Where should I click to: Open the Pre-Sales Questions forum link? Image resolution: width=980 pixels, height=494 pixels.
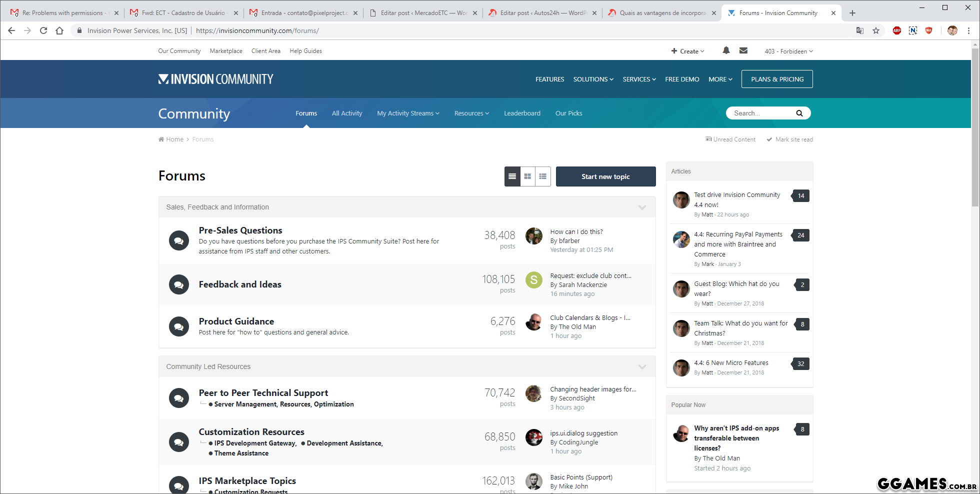tap(240, 230)
